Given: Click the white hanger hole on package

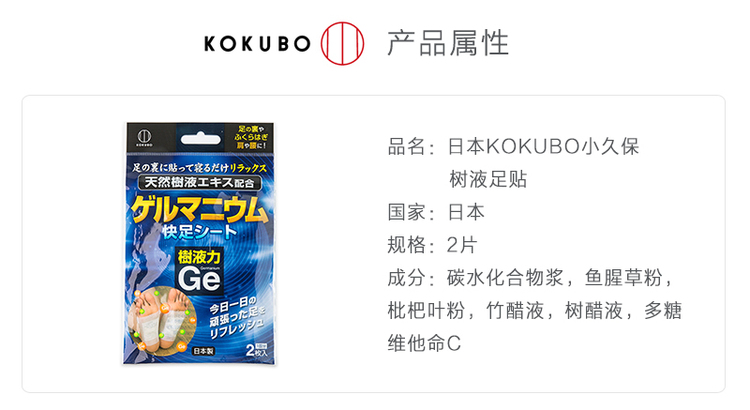Looking at the screenshot, I should click(x=200, y=139).
